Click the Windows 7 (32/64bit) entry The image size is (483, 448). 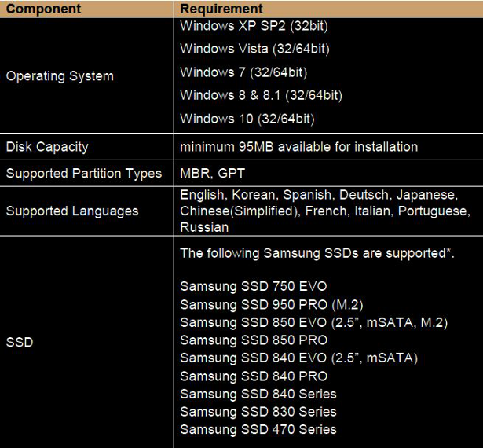243,72
